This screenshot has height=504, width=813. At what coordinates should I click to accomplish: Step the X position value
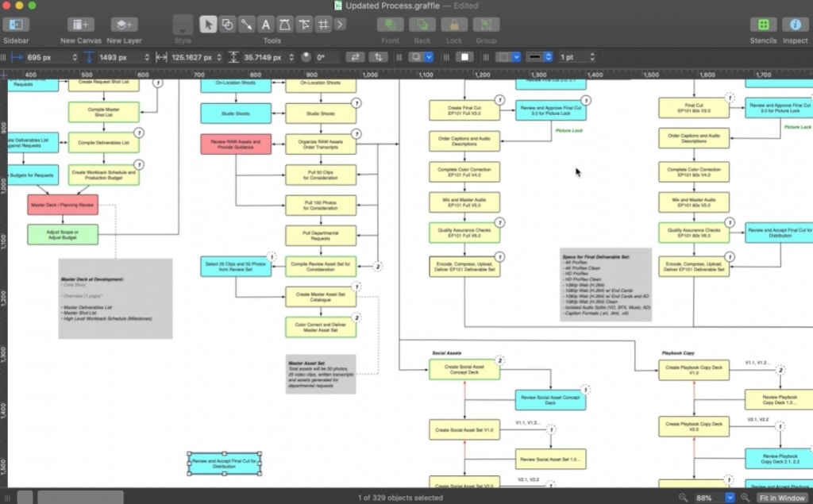tap(75, 57)
